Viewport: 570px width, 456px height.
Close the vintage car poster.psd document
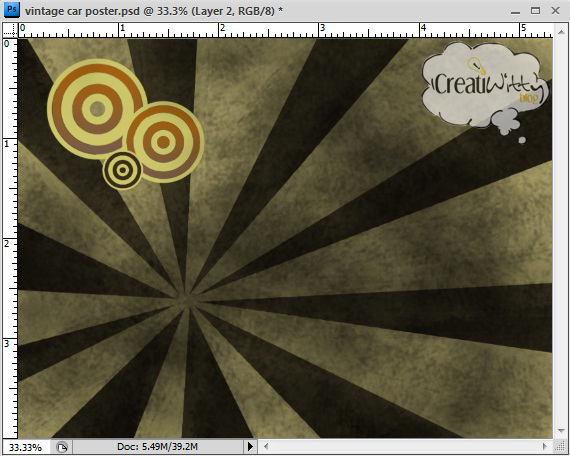[x=555, y=11]
